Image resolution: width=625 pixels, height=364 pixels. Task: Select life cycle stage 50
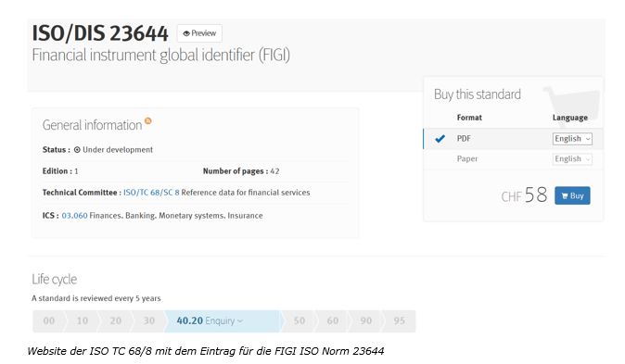(x=300, y=321)
